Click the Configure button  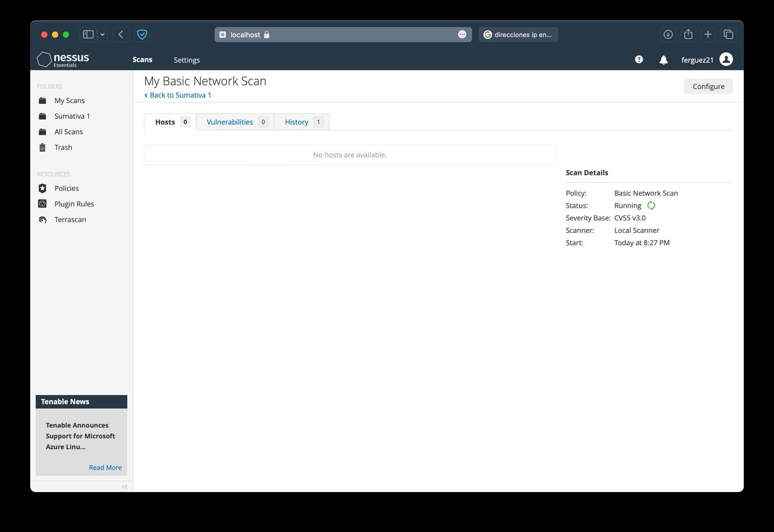[x=708, y=86]
